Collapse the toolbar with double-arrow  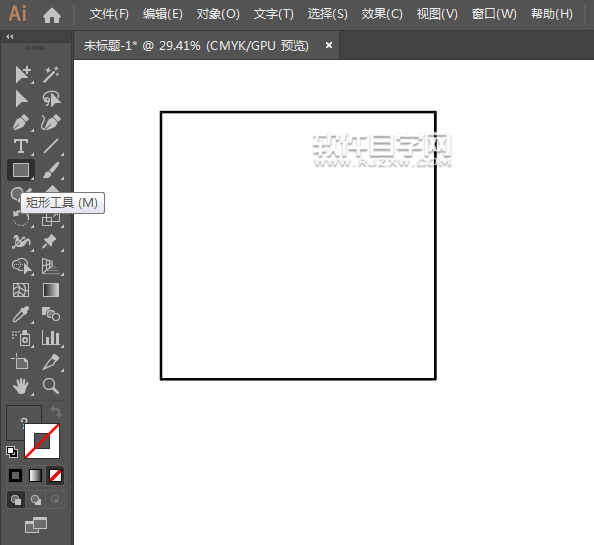(x=10, y=37)
